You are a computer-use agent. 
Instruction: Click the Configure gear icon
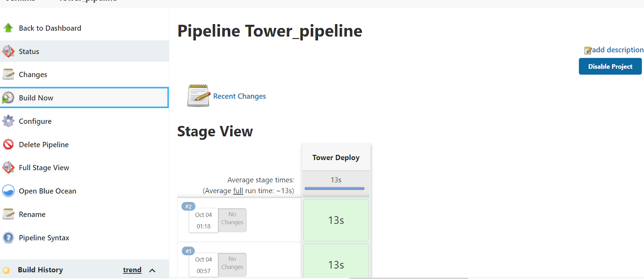pyautogui.click(x=8, y=121)
